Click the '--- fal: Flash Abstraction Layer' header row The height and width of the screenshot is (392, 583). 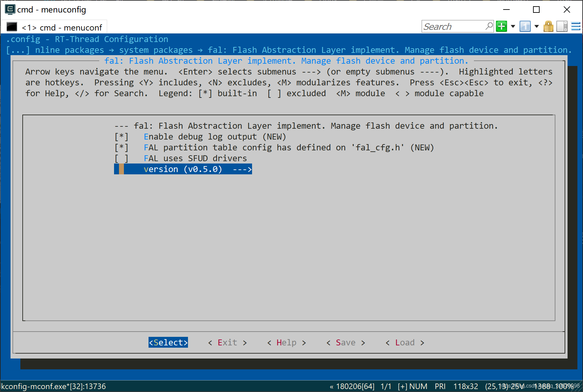306,126
